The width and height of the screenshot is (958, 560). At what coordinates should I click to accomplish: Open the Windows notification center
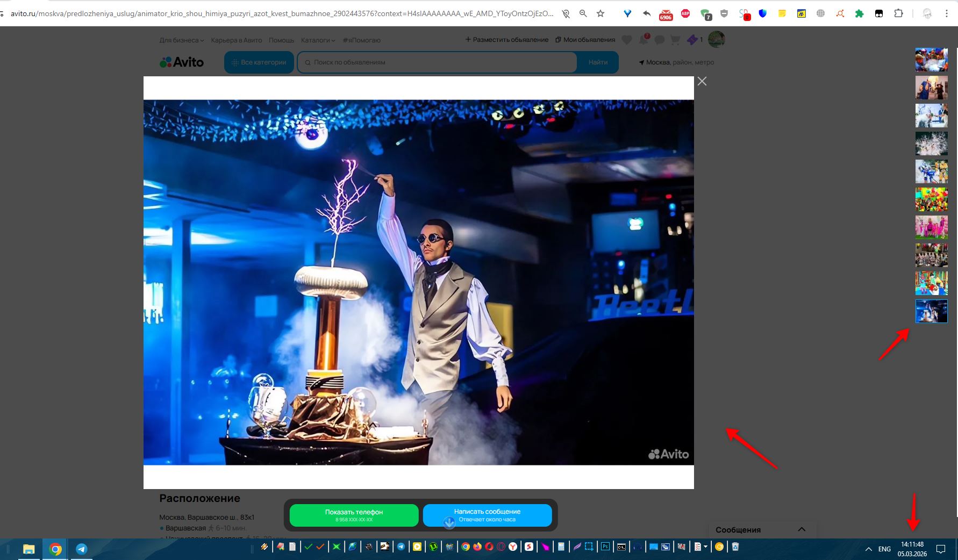tap(941, 549)
